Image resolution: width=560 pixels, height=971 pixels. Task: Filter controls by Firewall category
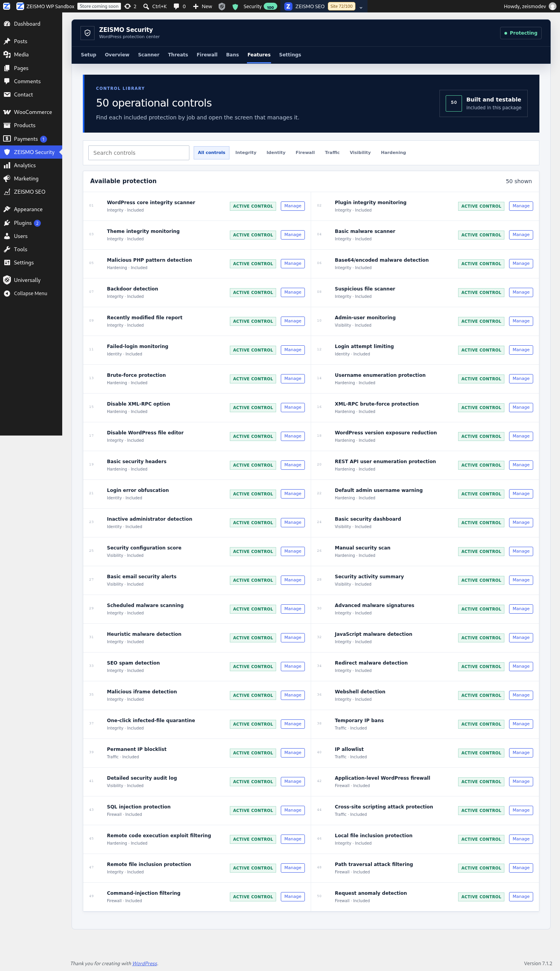click(x=305, y=152)
